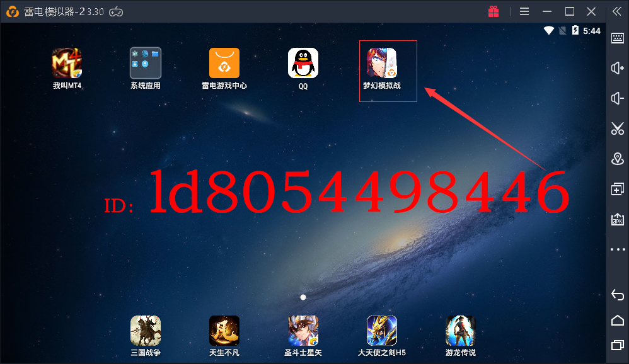The image size is (629, 364).
Task: Expand more tools with three dots
Action: [x=618, y=249]
